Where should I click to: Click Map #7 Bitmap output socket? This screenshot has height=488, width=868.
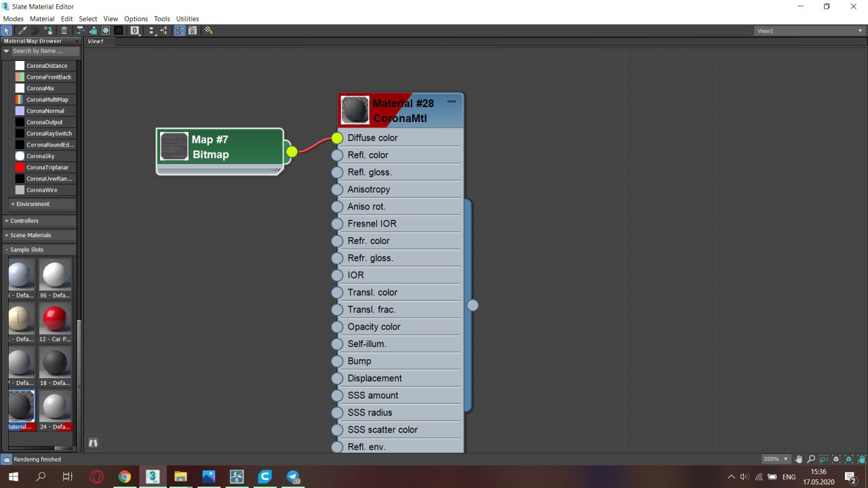tap(292, 152)
